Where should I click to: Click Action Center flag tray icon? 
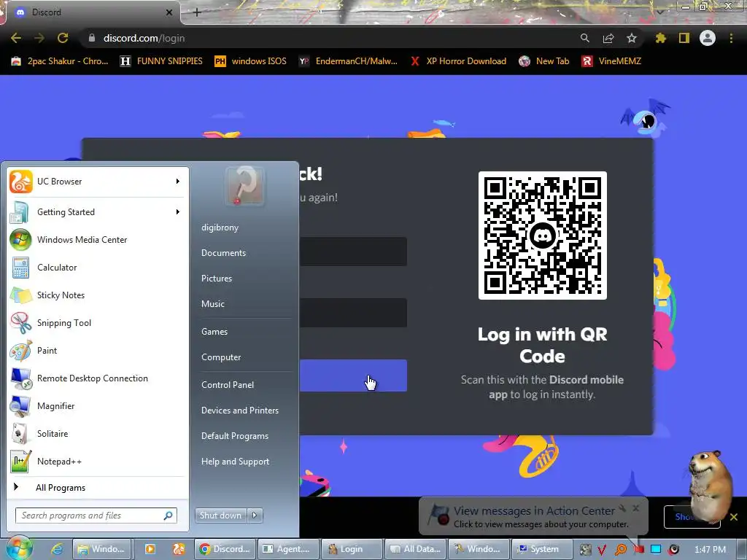[x=638, y=550]
